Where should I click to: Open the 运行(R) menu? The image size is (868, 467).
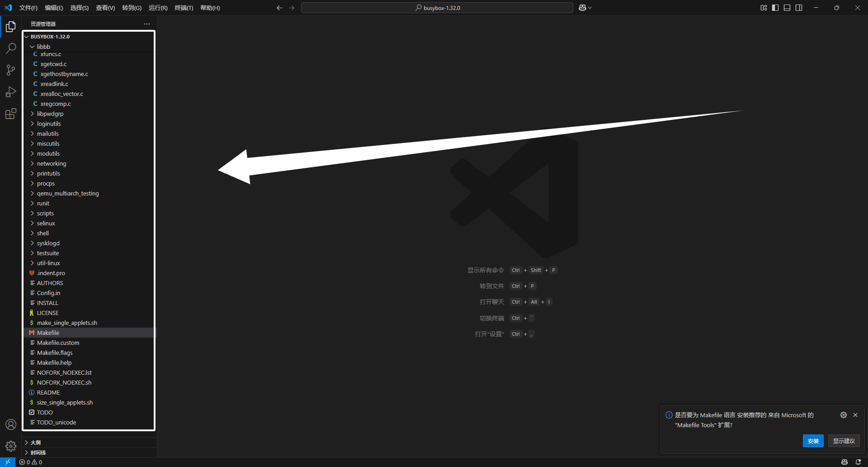pos(158,8)
